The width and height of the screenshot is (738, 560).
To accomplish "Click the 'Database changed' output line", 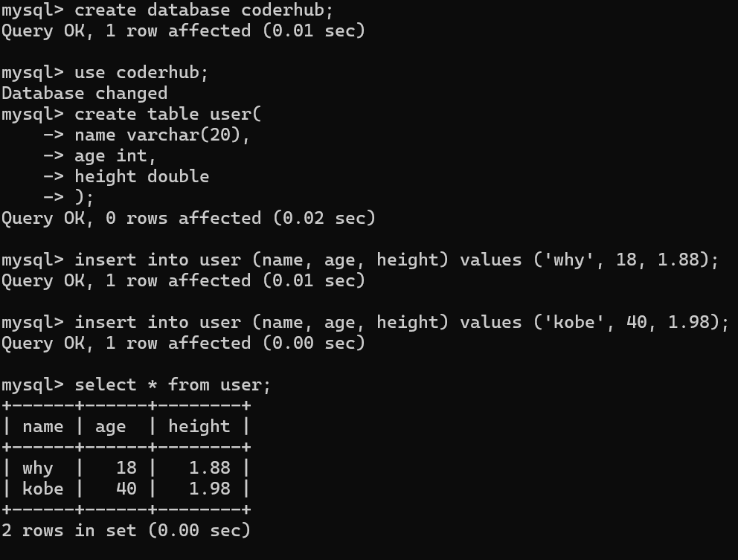I will point(84,94).
